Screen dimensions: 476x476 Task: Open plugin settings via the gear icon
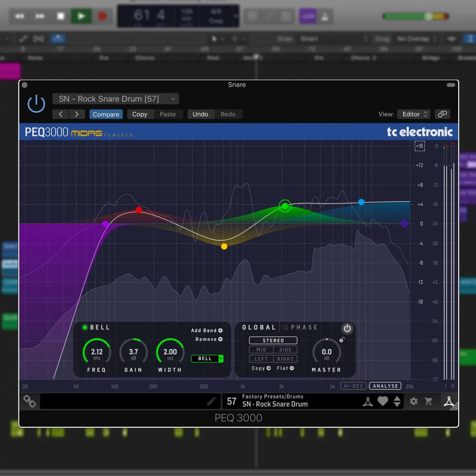click(x=413, y=401)
